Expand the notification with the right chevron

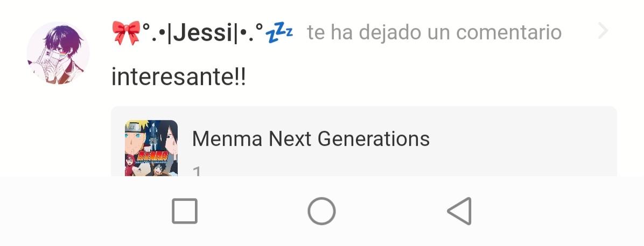(603, 31)
